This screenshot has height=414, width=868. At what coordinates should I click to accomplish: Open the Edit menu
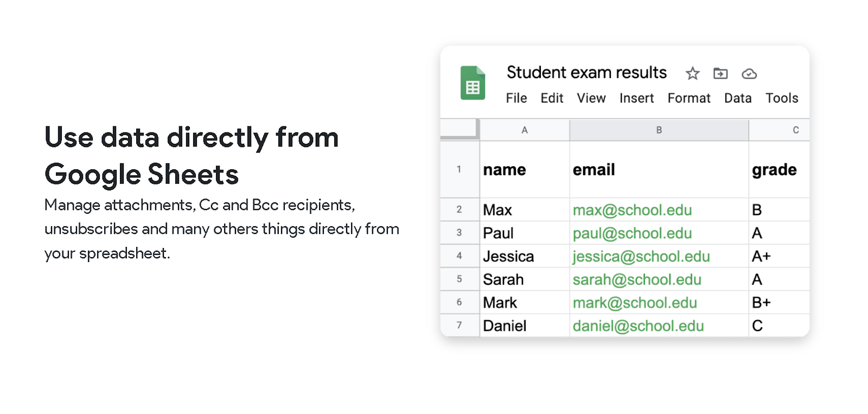click(552, 98)
